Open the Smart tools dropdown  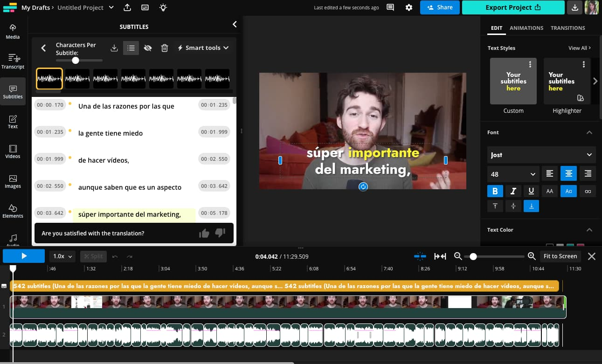coord(203,48)
